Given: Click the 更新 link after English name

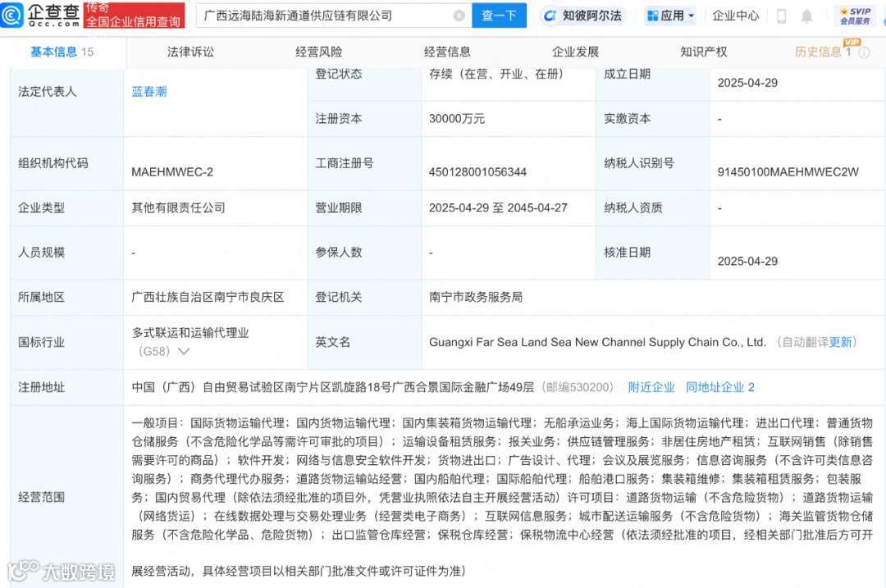Looking at the screenshot, I should tap(840, 342).
